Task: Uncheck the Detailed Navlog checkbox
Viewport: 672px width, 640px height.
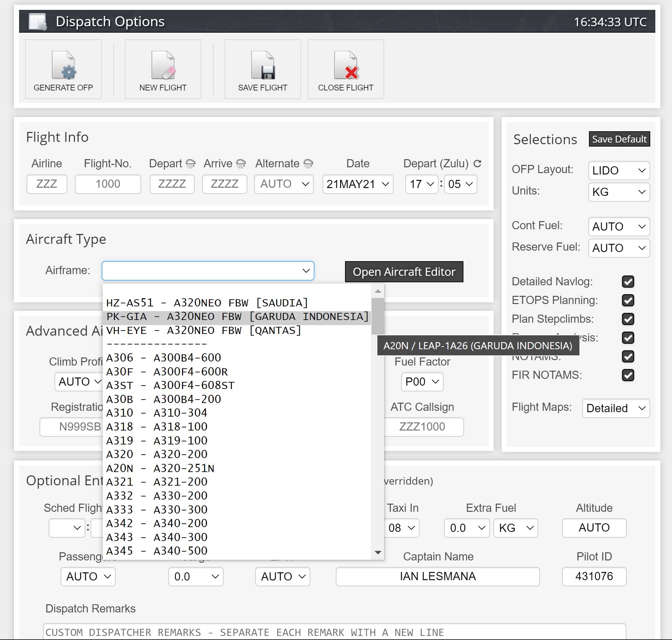Action: coord(628,282)
